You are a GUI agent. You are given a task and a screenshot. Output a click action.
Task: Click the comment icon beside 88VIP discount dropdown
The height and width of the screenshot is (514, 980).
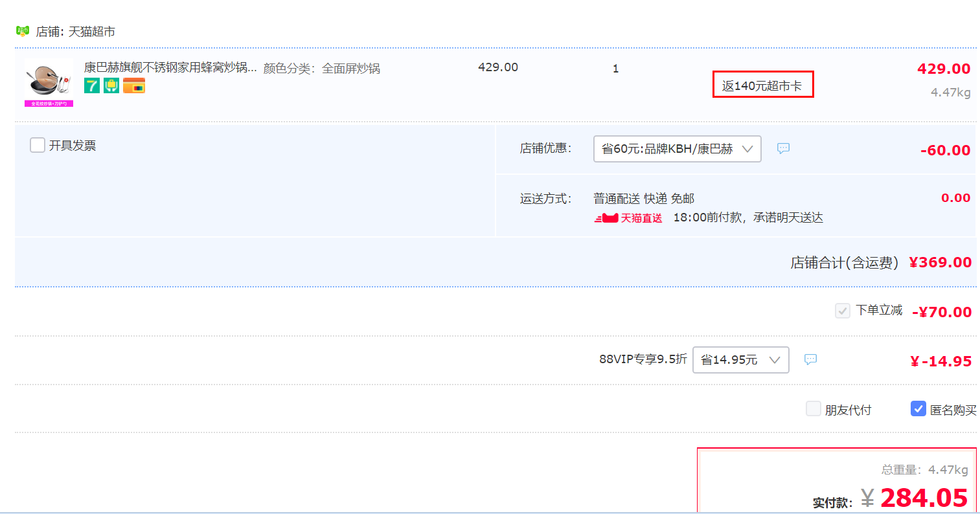click(810, 359)
